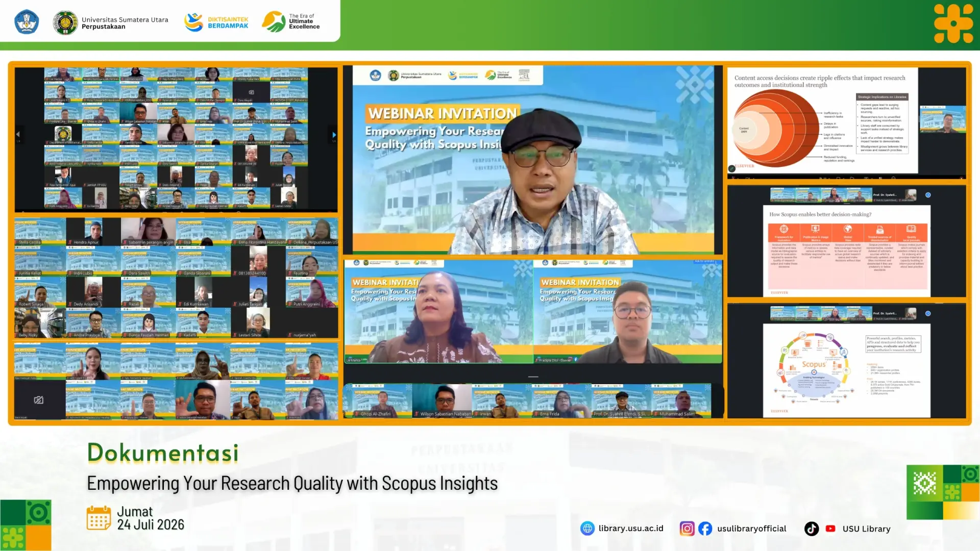The width and height of the screenshot is (980, 551).
Task: Click the muted mic icon on Wilson Sabastian Nababan's tile
Action: (416, 414)
